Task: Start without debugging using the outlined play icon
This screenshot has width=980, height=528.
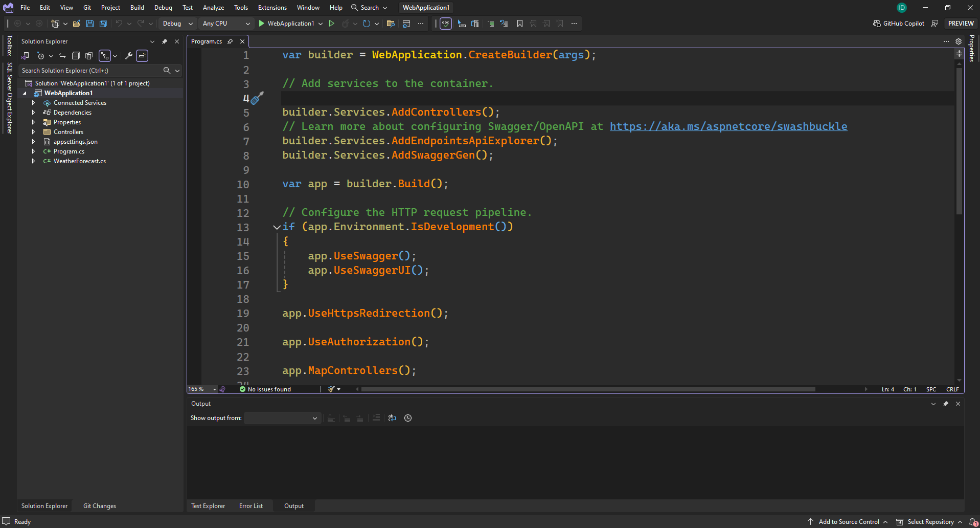Action: [x=331, y=24]
